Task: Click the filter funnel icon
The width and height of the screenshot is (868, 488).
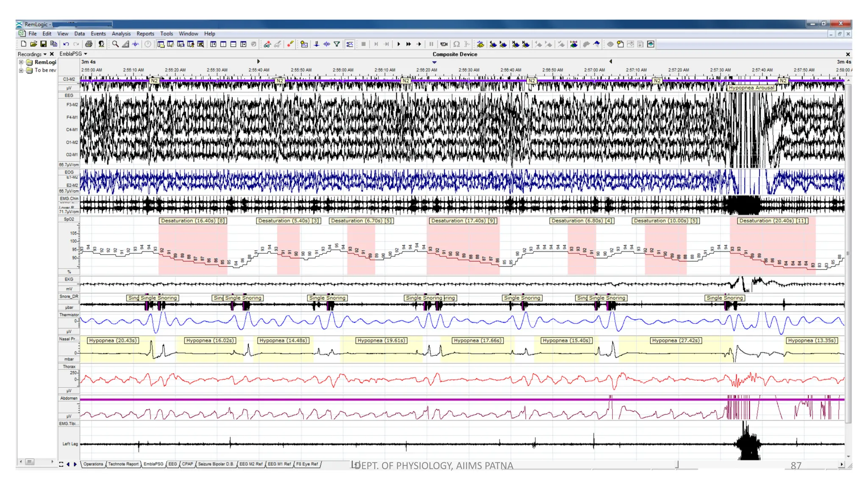Action: pos(337,44)
